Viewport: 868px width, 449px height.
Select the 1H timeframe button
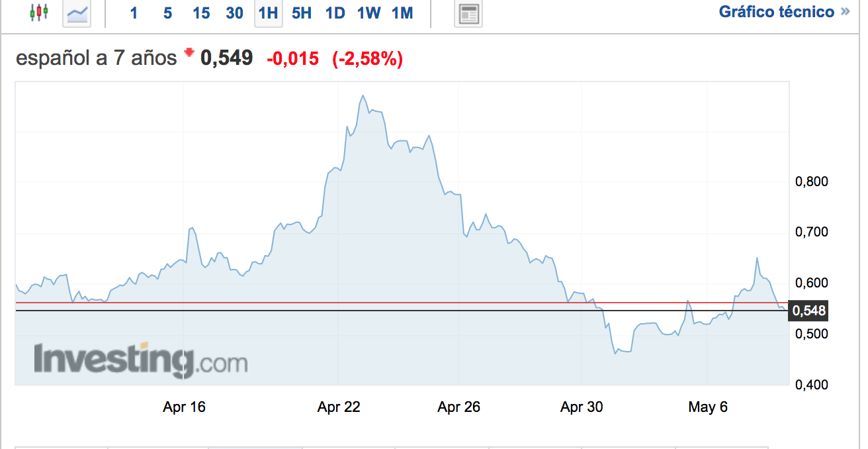pyautogui.click(x=268, y=13)
